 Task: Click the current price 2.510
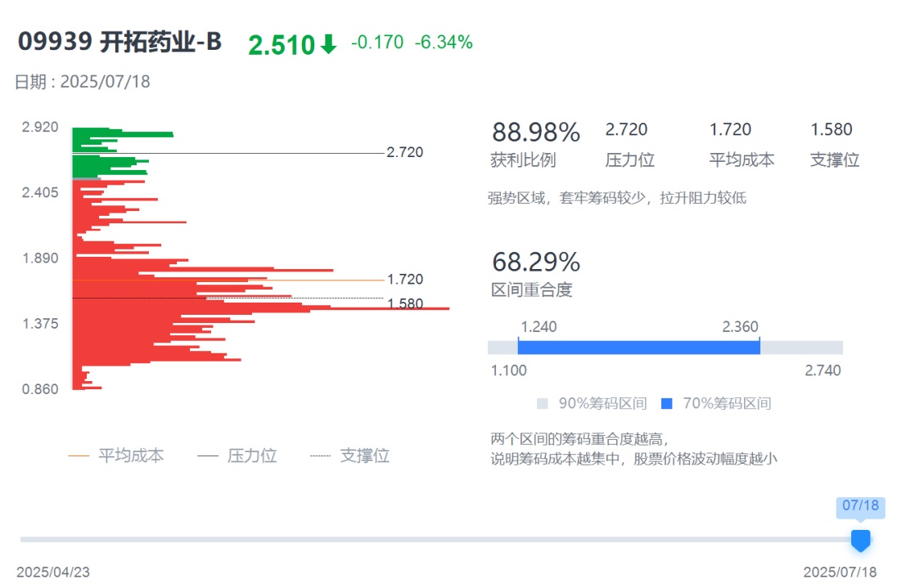281,45
